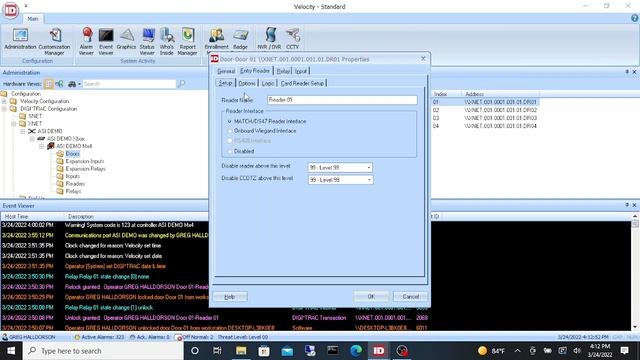Open File Explorer from taskbar
The height and width of the screenshot is (360, 640).
coord(241,351)
